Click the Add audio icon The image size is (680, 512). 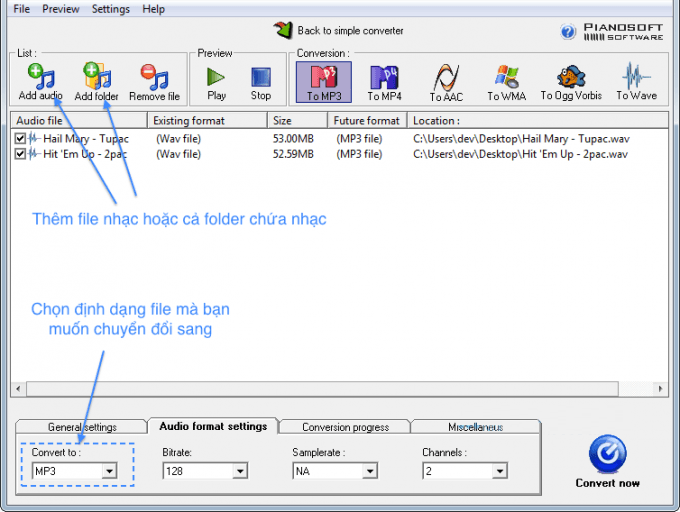click(41, 76)
